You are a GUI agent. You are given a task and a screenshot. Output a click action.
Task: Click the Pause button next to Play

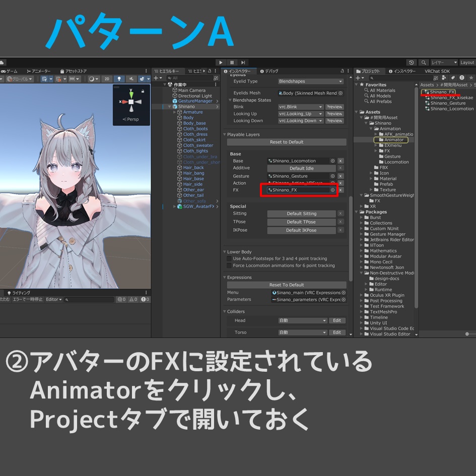click(x=231, y=62)
